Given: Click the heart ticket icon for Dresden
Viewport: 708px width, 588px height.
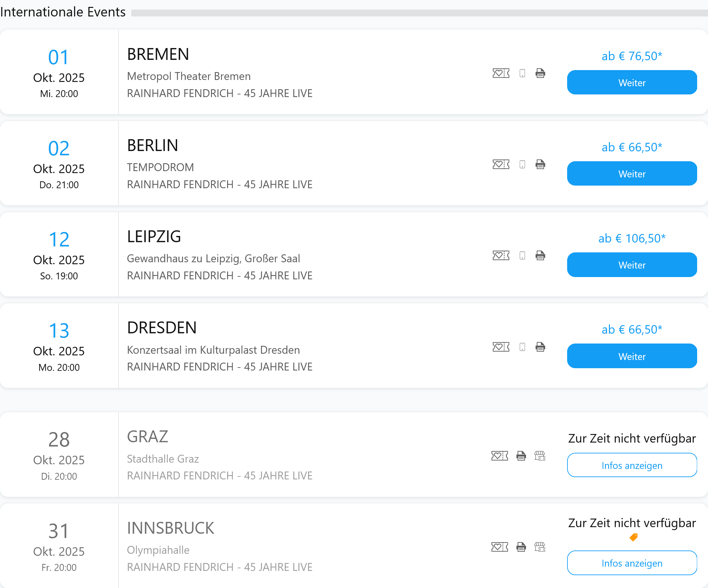Looking at the screenshot, I should click(x=501, y=347).
